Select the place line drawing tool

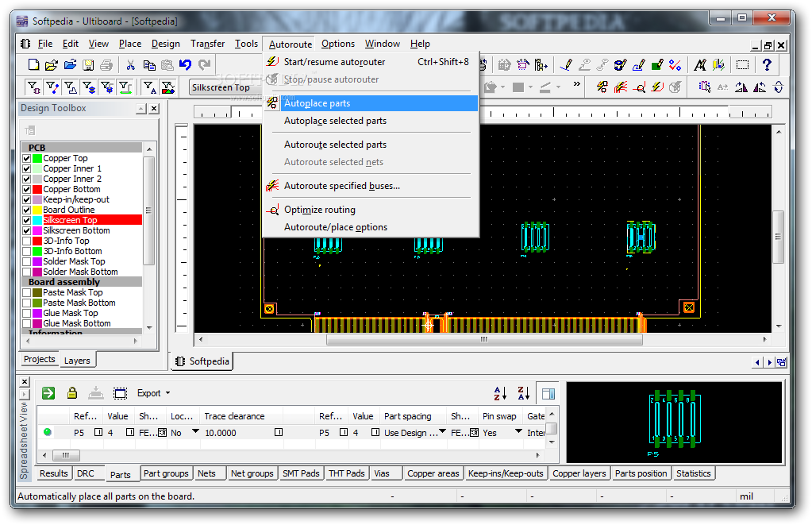coord(566,65)
